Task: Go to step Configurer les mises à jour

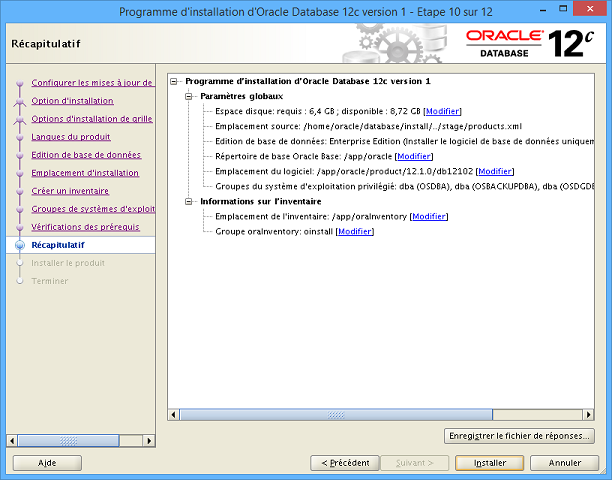Action: pos(92,83)
